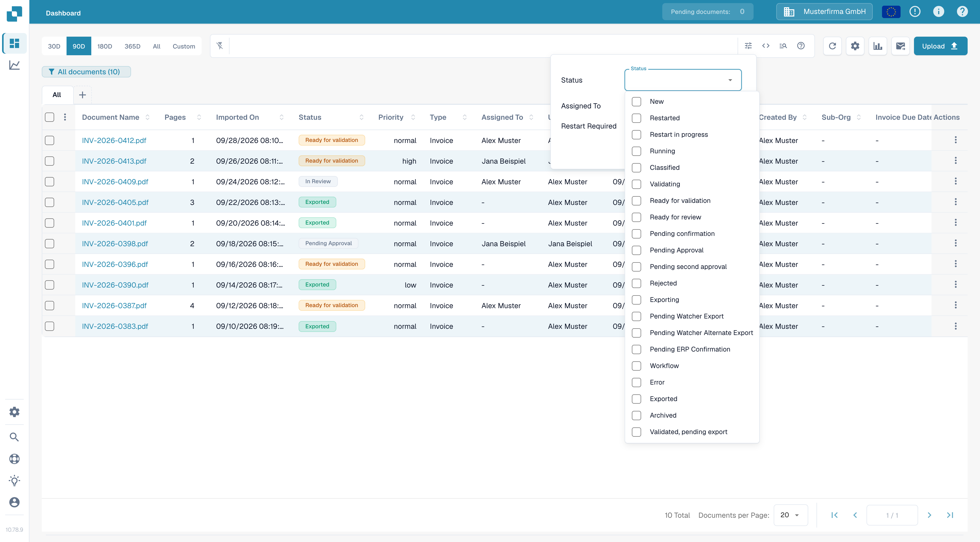
Task: Open the user profile sidebar icon
Action: coord(14,502)
